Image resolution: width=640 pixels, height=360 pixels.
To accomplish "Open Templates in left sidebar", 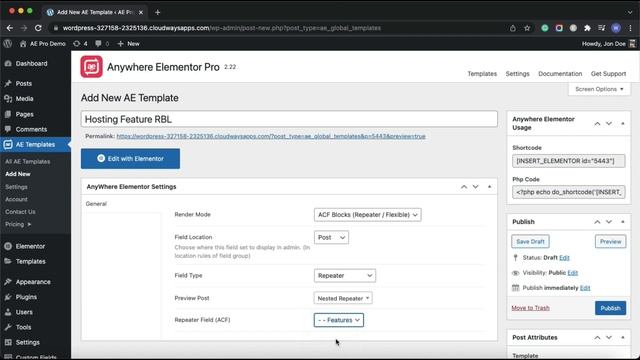I will point(31,262).
